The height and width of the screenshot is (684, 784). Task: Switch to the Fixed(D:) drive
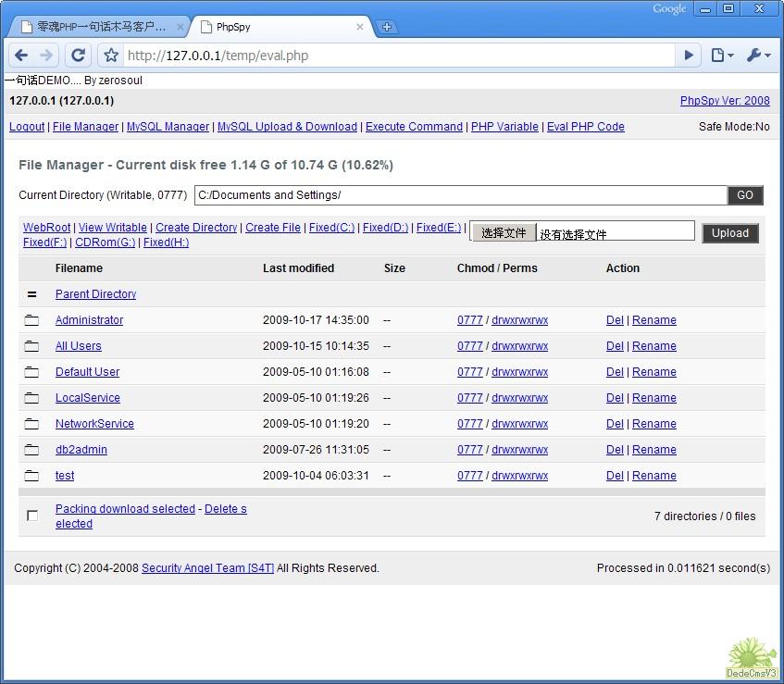point(385,228)
